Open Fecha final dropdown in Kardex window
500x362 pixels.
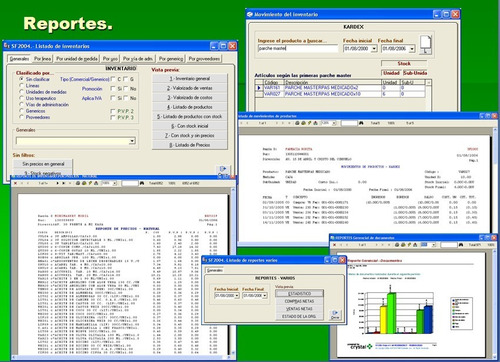click(412, 49)
